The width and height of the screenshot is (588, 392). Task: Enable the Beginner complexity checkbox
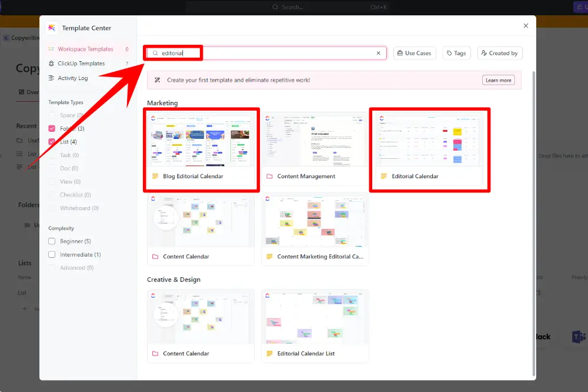[52, 241]
